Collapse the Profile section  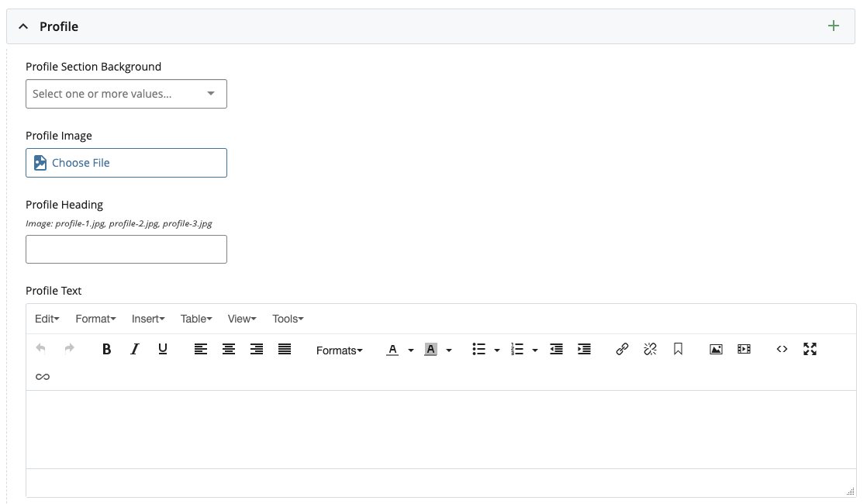pos(23,26)
